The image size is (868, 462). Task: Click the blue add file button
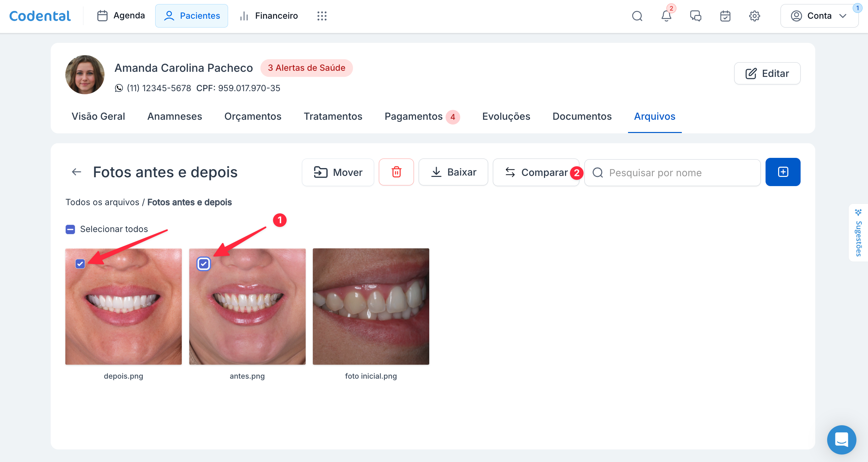pos(783,172)
